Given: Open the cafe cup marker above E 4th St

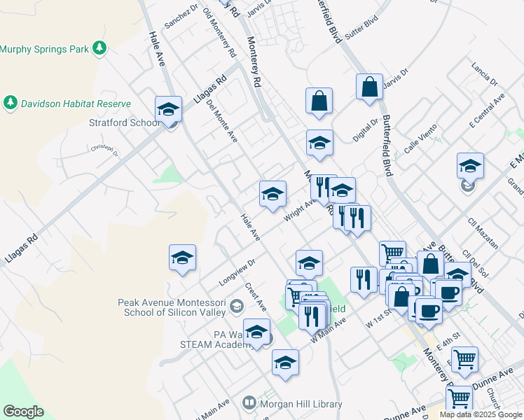Looking at the screenshot, I should pos(429,314).
